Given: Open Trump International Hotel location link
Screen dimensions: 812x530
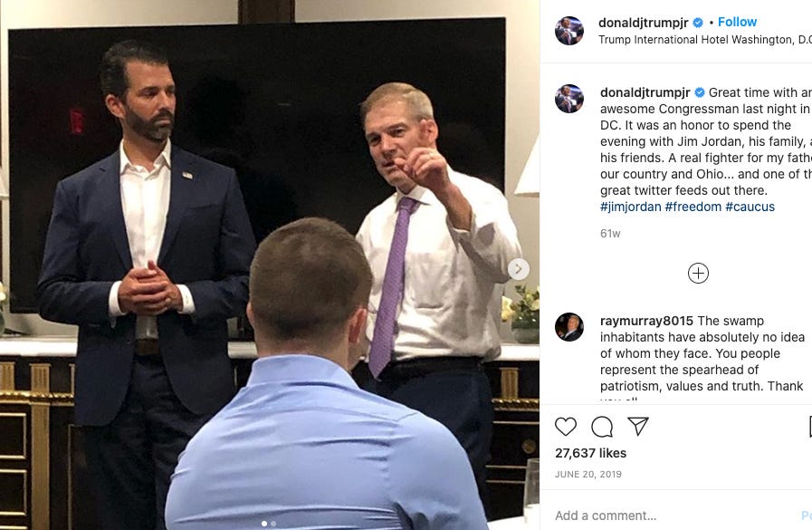Looking at the screenshot, I should coord(705,39).
